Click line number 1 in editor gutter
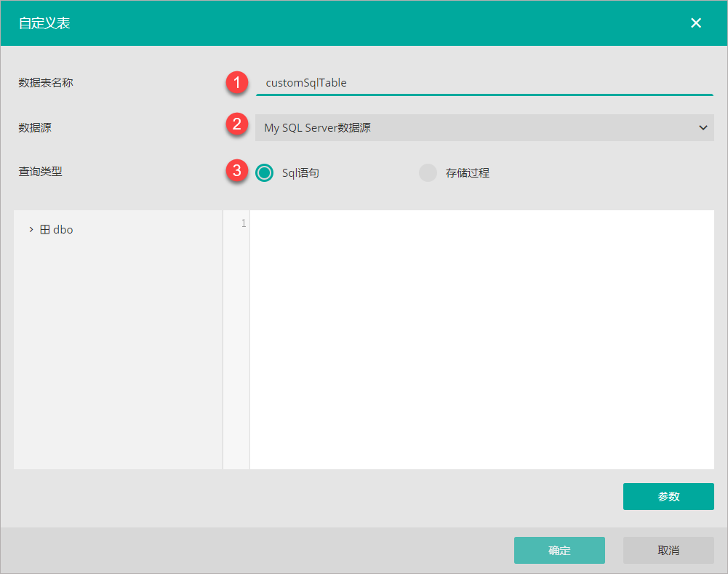This screenshot has height=574, width=728. 243,223
